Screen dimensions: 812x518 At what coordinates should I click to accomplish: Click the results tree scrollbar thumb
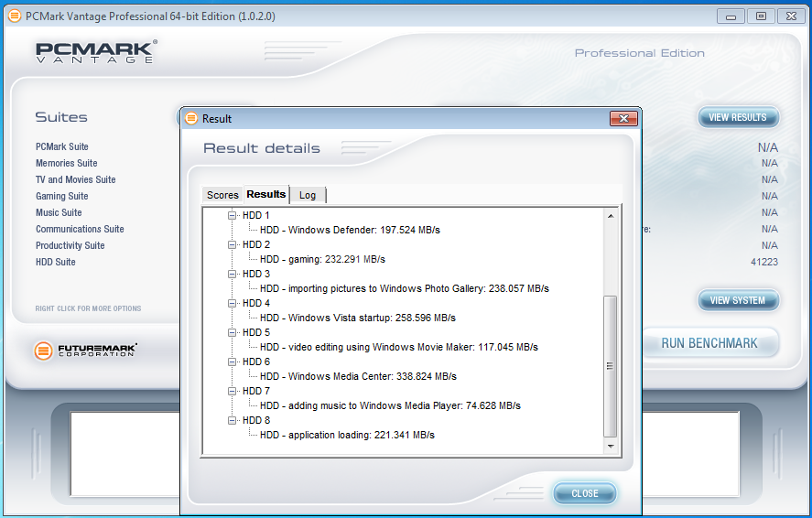(x=611, y=366)
